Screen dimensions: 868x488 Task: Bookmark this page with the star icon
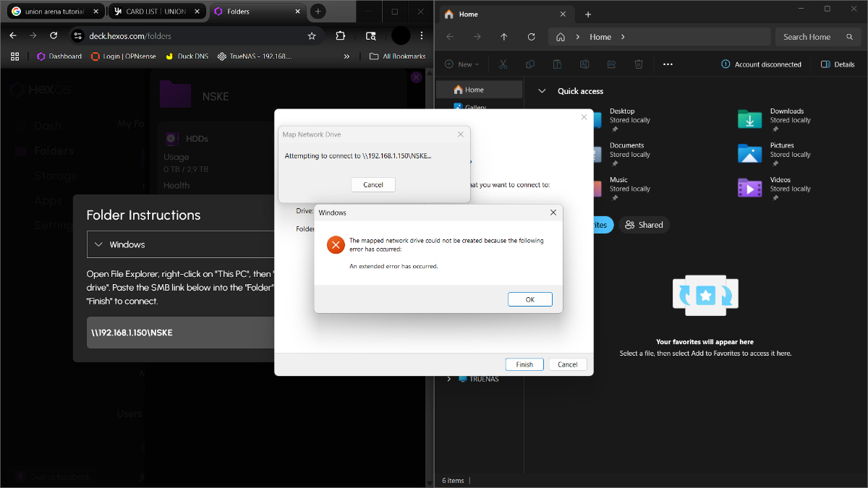pyautogui.click(x=312, y=35)
